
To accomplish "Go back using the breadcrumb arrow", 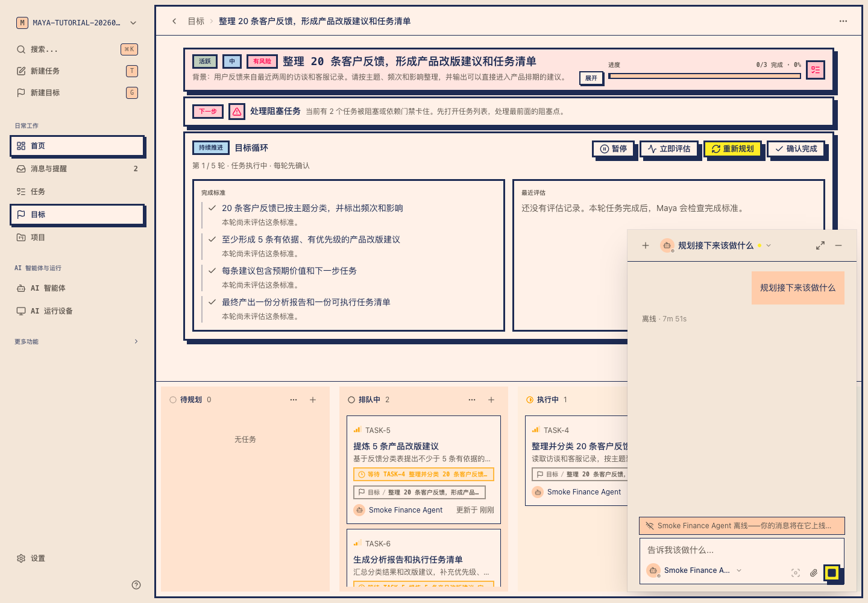I will (174, 21).
